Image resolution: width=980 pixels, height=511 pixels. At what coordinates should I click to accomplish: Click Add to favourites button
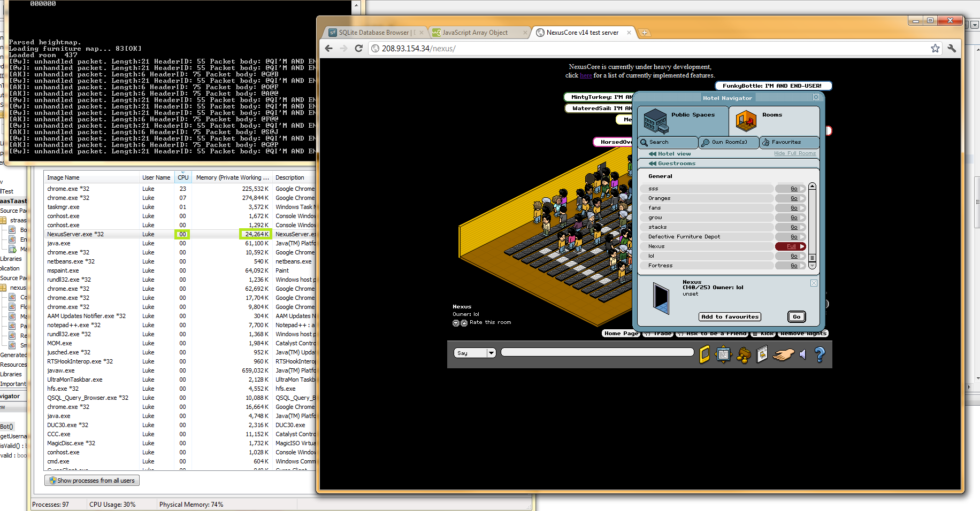730,317
